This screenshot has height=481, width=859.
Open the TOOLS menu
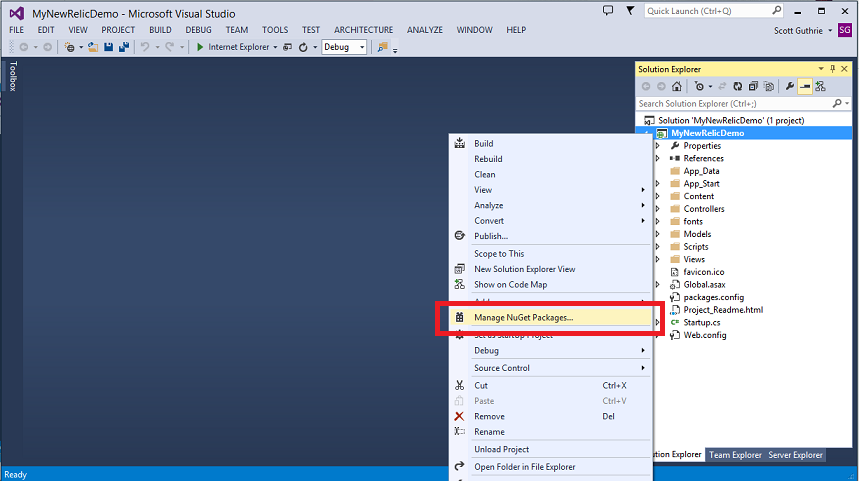tap(275, 30)
